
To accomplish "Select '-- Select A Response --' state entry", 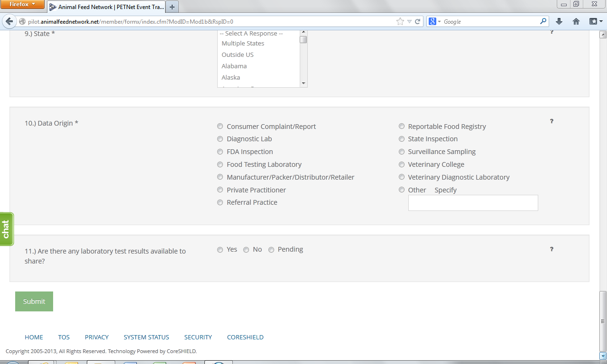I will 258,34.
